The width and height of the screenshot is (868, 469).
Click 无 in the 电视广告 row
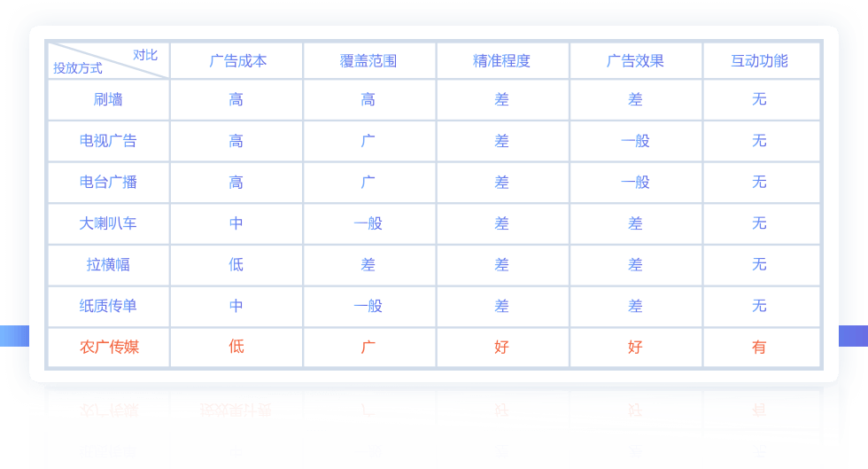coord(759,141)
